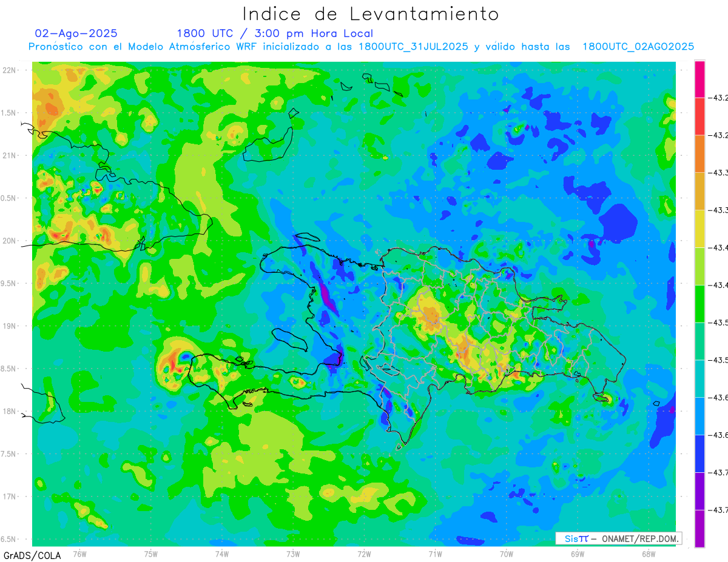The image size is (728, 562).
Task: Click longitude axis label '68W'
Action: [649, 554]
